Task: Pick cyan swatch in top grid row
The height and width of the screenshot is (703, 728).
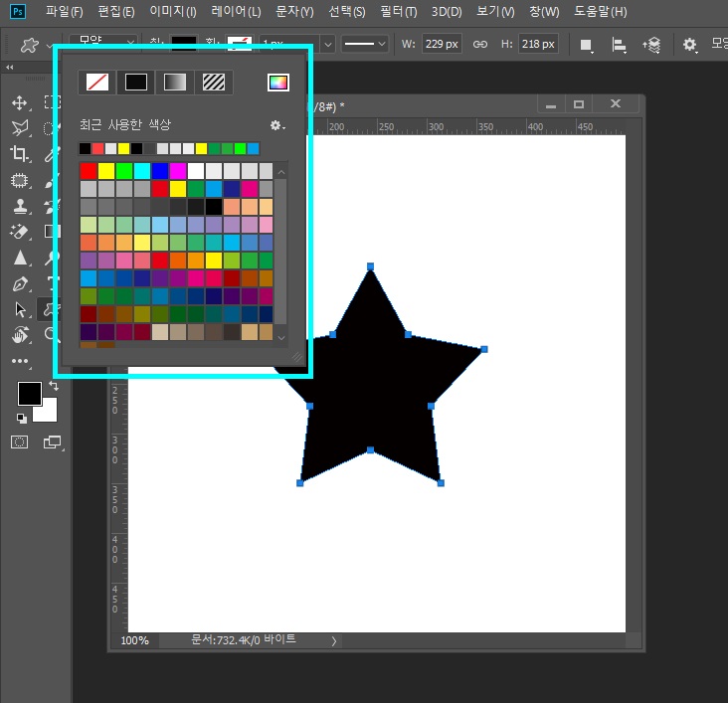Action: click(x=142, y=171)
